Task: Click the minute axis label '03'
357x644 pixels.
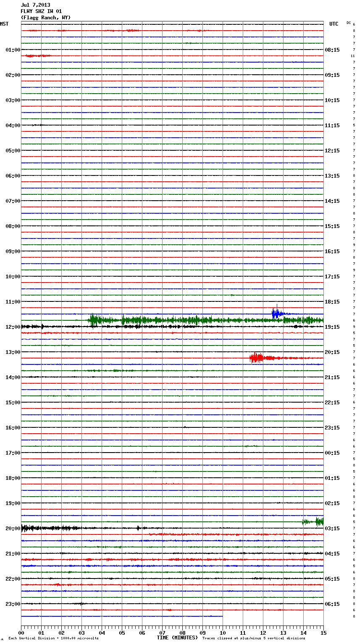Action: pyautogui.click(x=81, y=633)
